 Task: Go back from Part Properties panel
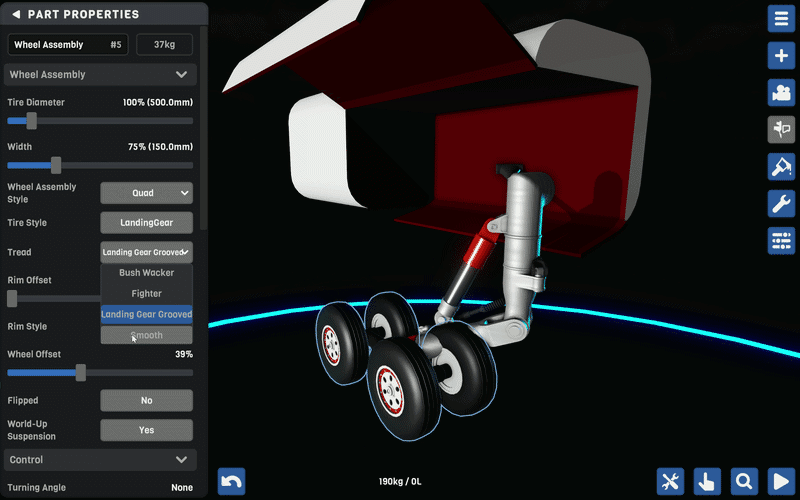tap(16, 14)
